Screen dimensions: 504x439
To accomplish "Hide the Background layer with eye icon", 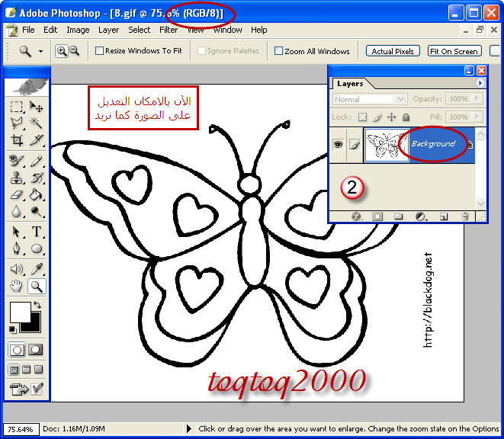I will (339, 144).
